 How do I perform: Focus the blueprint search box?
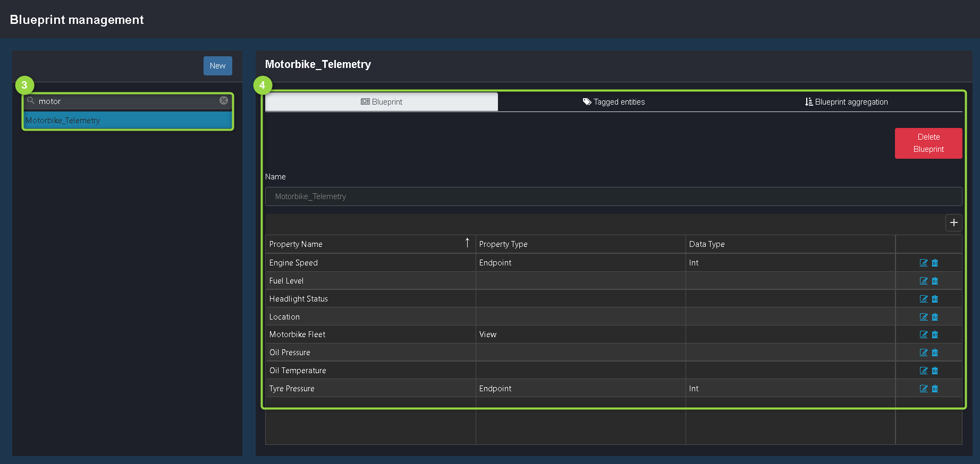[x=128, y=101]
